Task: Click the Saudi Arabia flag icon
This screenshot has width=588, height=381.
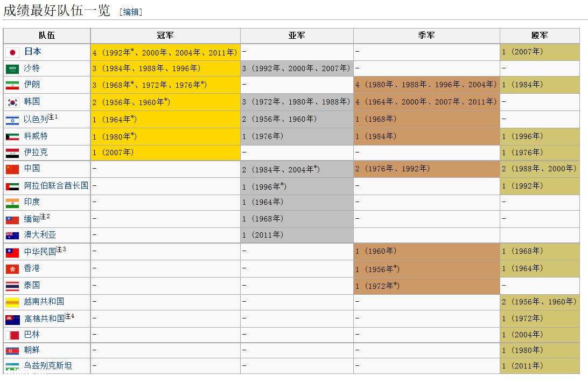Action: point(12,69)
